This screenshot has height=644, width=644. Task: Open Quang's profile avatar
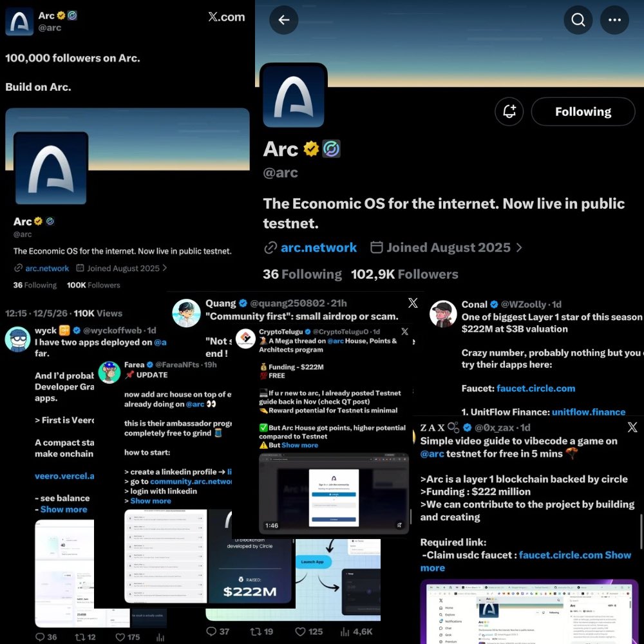coord(186,313)
